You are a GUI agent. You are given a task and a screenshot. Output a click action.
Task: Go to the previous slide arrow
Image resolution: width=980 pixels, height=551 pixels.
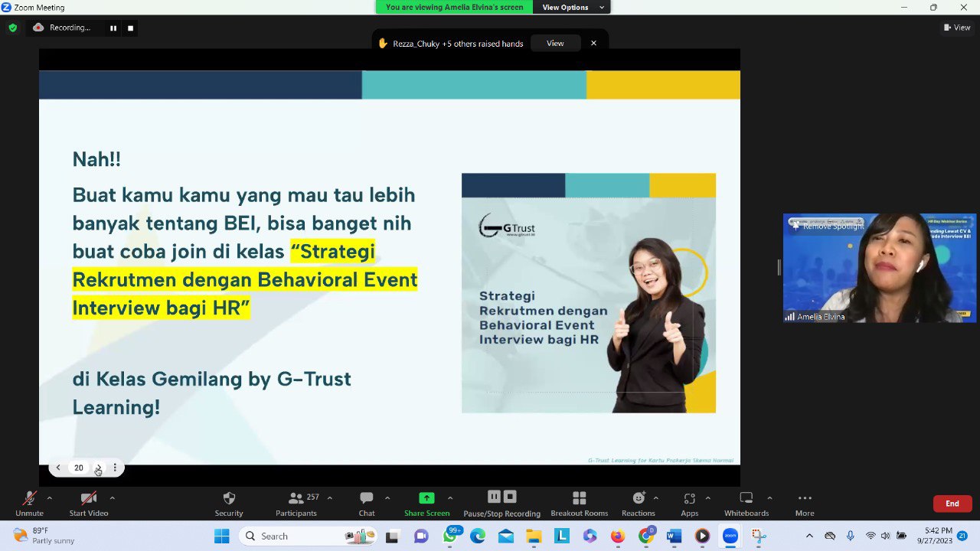(58, 468)
